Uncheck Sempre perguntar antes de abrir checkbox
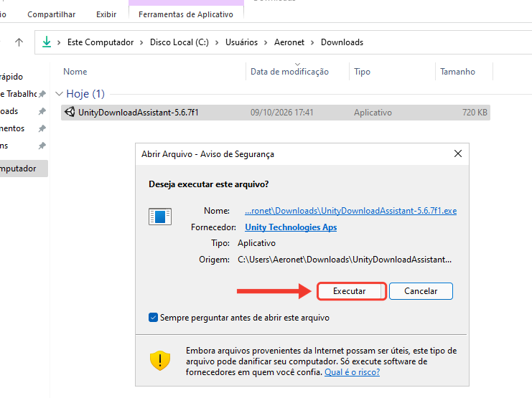 [x=153, y=318]
